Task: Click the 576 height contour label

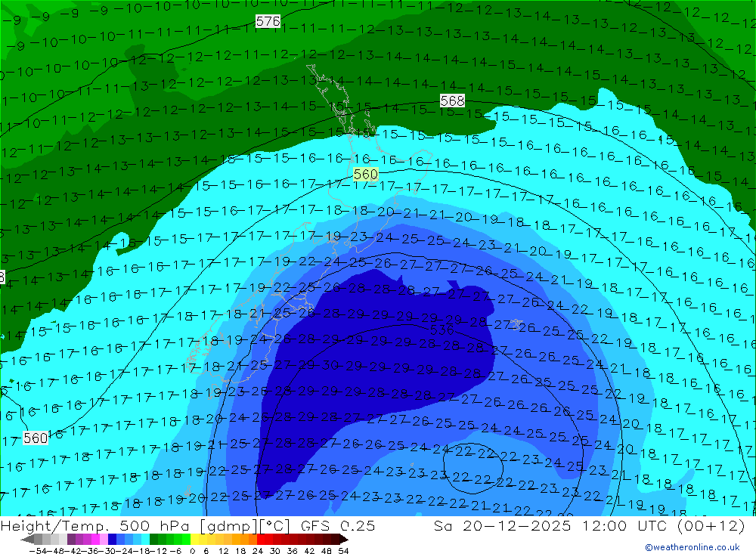Action: pos(268,21)
